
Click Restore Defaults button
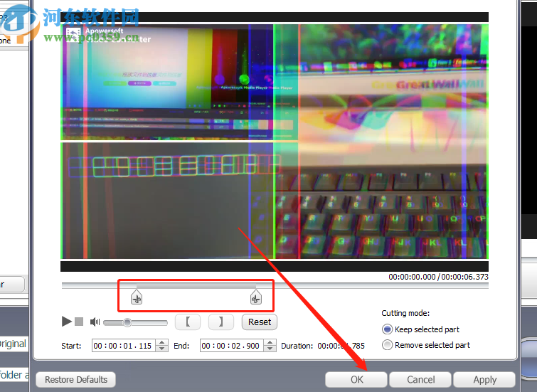point(75,380)
